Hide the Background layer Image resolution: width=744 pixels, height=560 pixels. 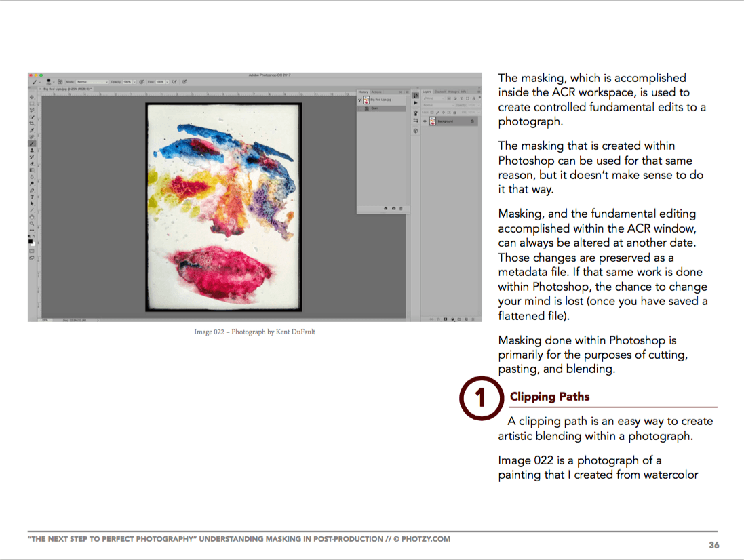(425, 121)
